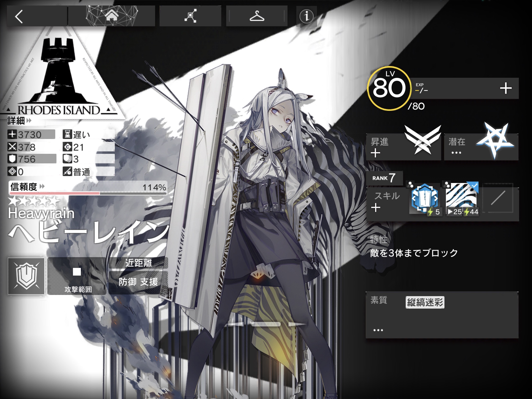Click the LV 80 level ring
532x399 pixels.
tap(389, 88)
